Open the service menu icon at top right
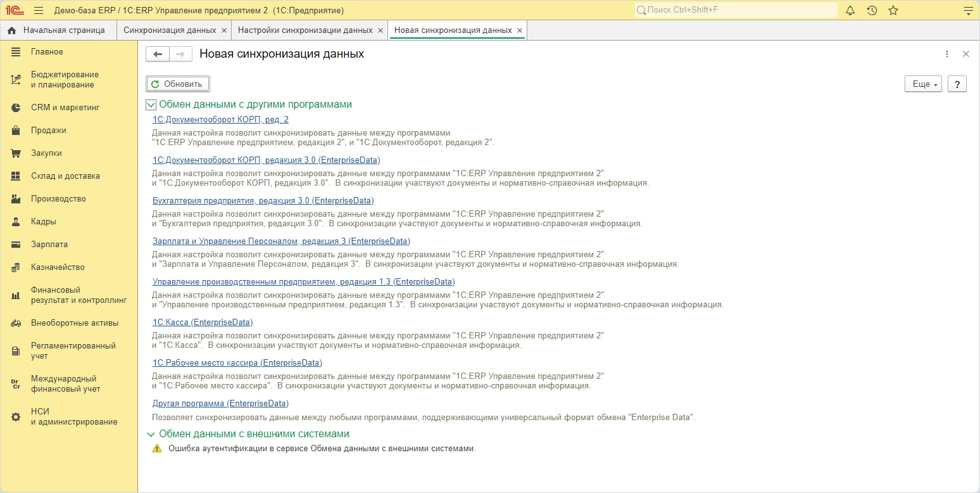Viewport: 980px width, 493px height. click(967, 10)
